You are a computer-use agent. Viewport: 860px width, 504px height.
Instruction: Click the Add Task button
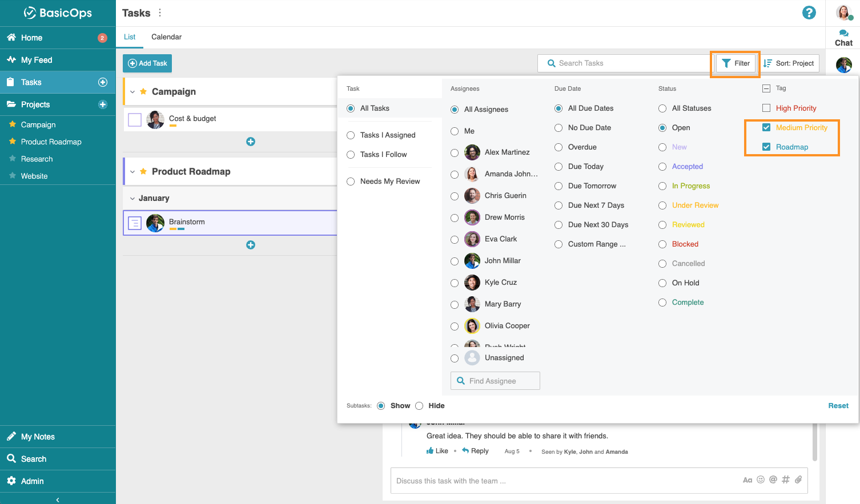(147, 63)
